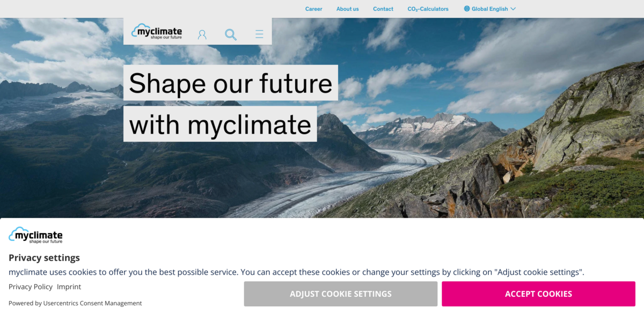Open the Contact page
Image resolution: width=644 pixels, height=315 pixels.
(383, 9)
